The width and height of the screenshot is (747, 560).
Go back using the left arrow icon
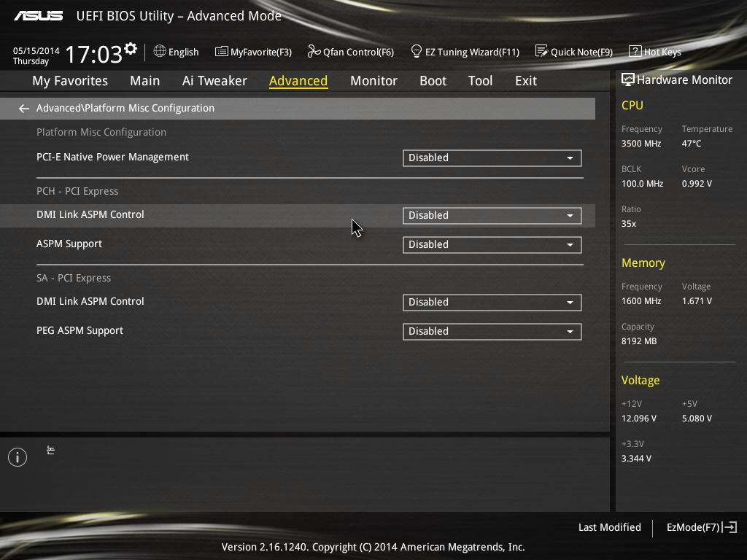click(x=23, y=109)
